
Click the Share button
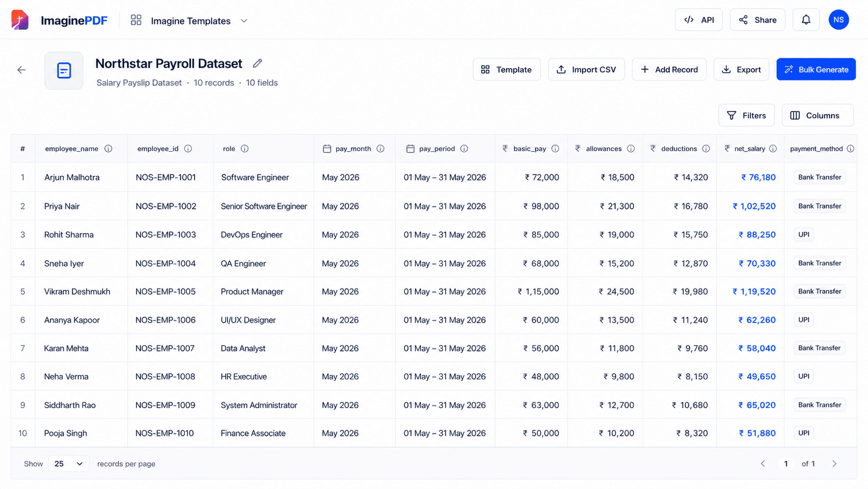click(757, 20)
